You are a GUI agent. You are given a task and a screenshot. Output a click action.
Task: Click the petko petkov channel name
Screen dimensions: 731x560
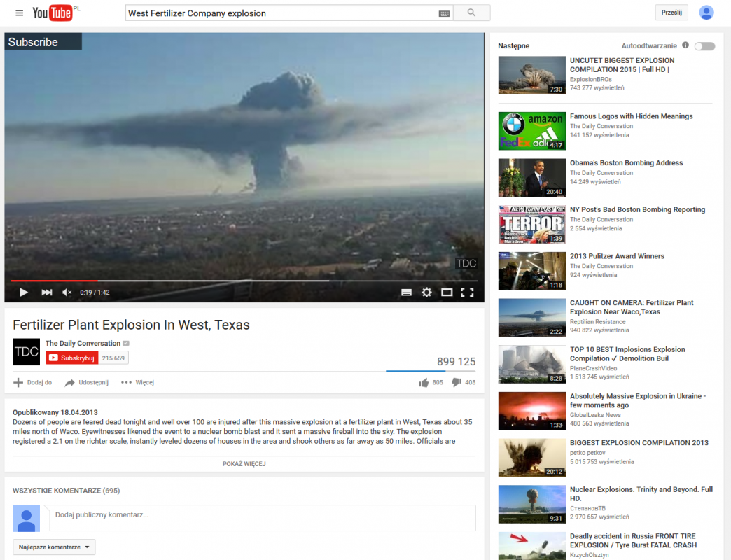tap(587, 453)
